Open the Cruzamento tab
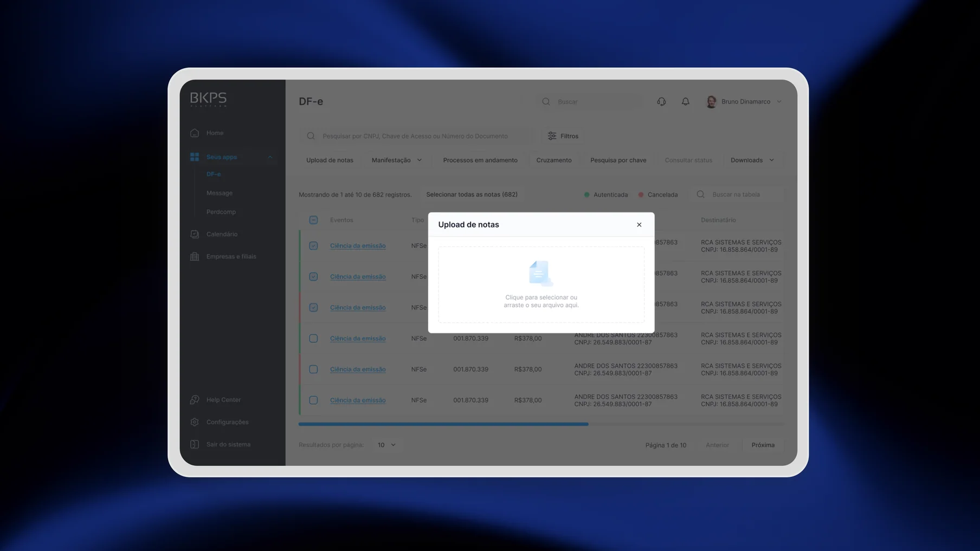The height and width of the screenshot is (551, 980). point(554,160)
